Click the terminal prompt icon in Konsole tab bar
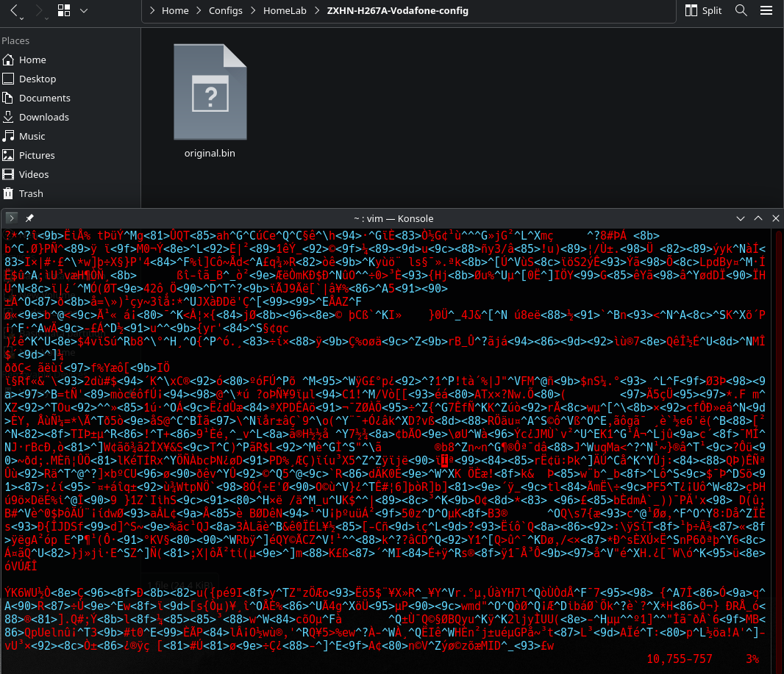 coord(10,218)
